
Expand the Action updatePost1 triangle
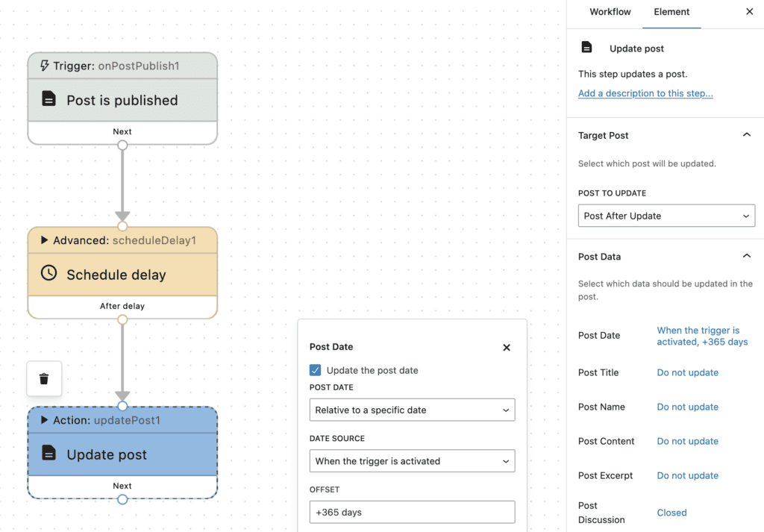[x=44, y=420]
